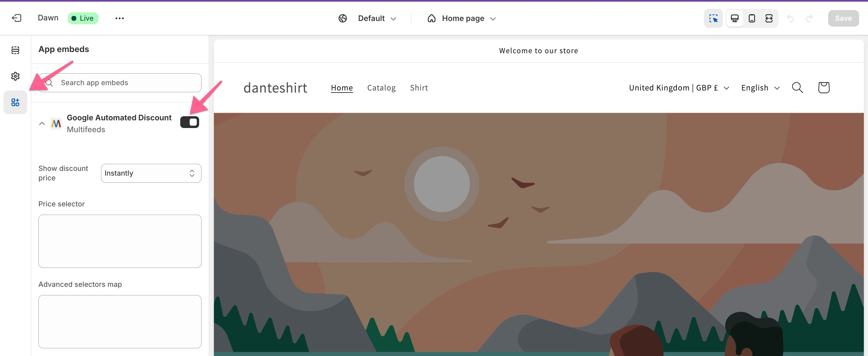Click the Live status badge
This screenshot has height=356, width=868.
tap(83, 18)
